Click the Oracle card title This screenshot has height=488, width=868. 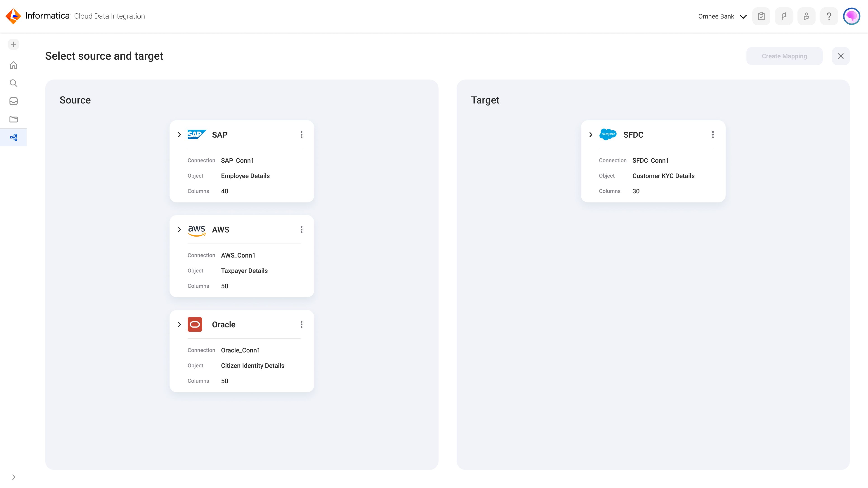point(224,324)
